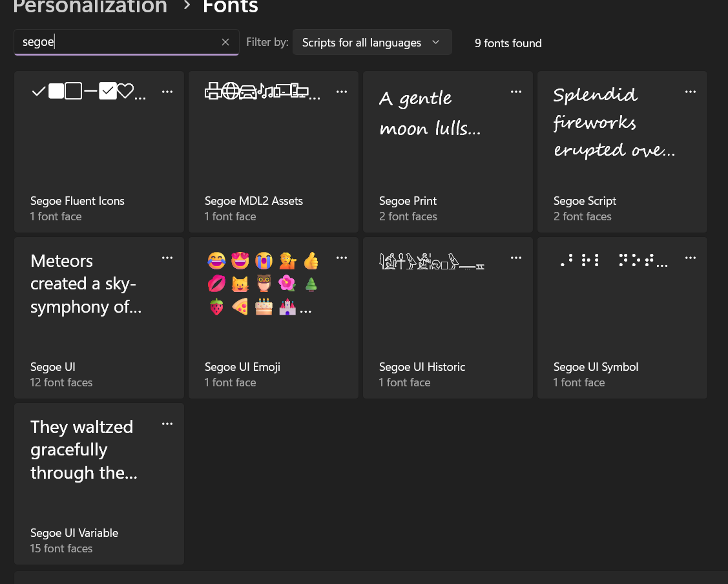This screenshot has height=584, width=728.
Task: Open the Segoe UI Variable font card
Action: pyautogui.click(x=99, y=484)
